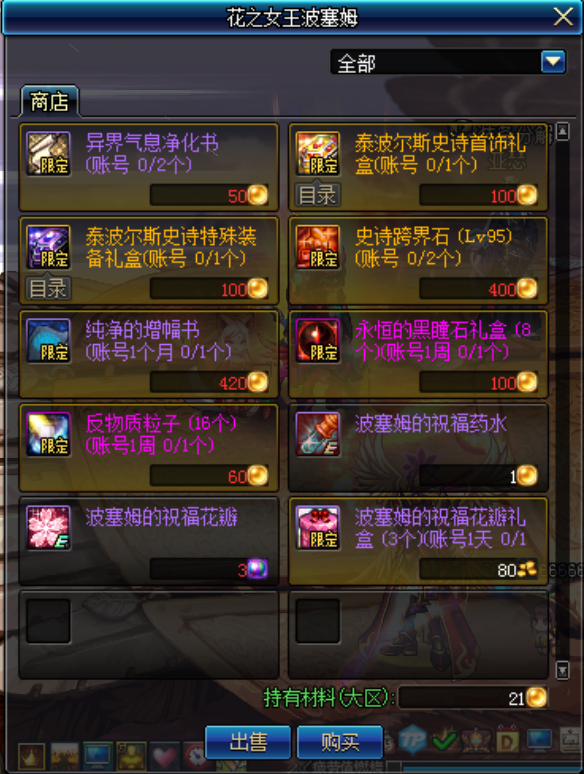Close the 花之女王波塞姆 shop window
Screen dimensions: 584x774
pyautogui.click(x=563, y=17)
